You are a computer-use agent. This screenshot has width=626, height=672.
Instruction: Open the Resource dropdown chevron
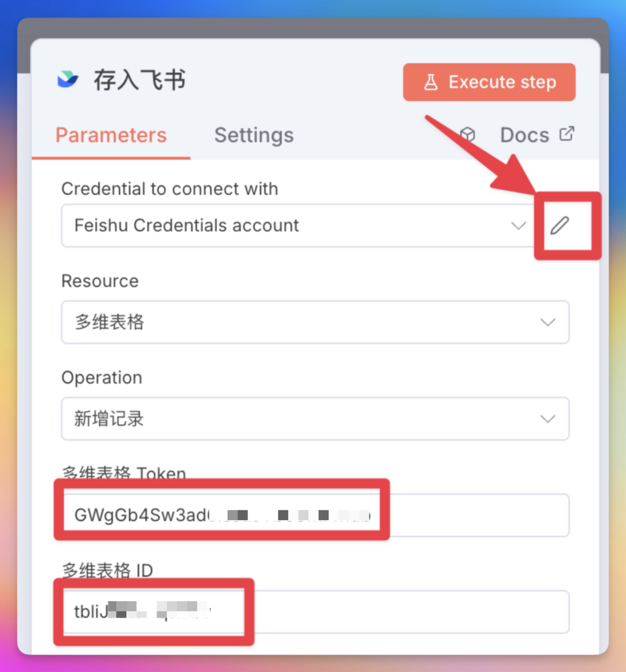(x=548, y=322)
